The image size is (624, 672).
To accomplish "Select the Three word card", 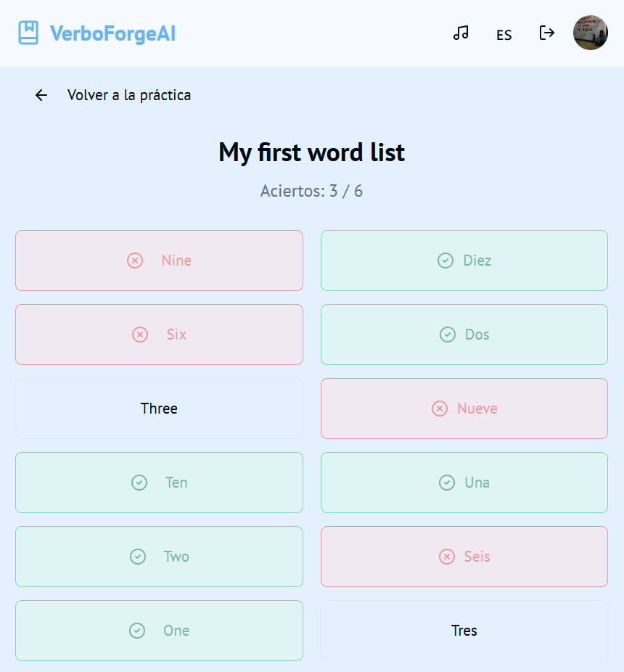I will [x=159, y=409].
